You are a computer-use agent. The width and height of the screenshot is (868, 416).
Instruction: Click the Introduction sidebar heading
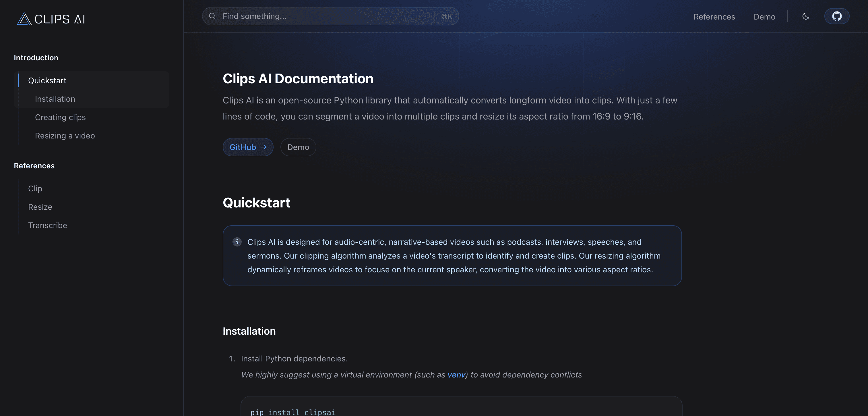36,58
